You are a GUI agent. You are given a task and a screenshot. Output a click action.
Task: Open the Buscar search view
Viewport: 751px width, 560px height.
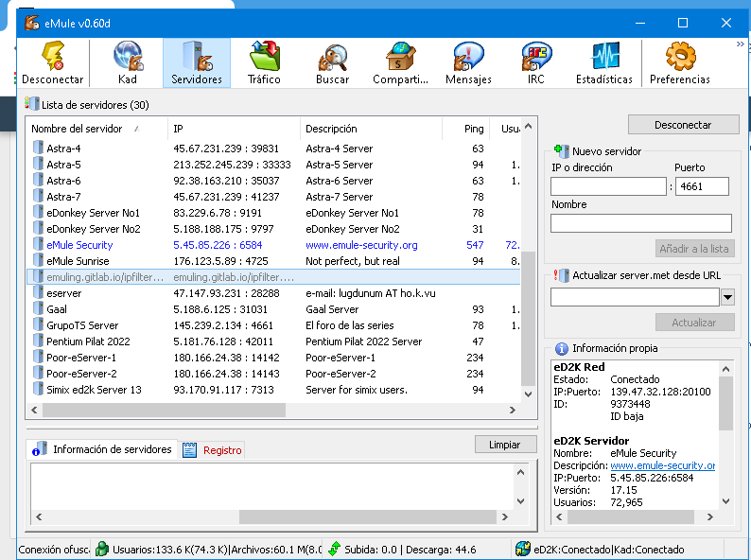332,62
